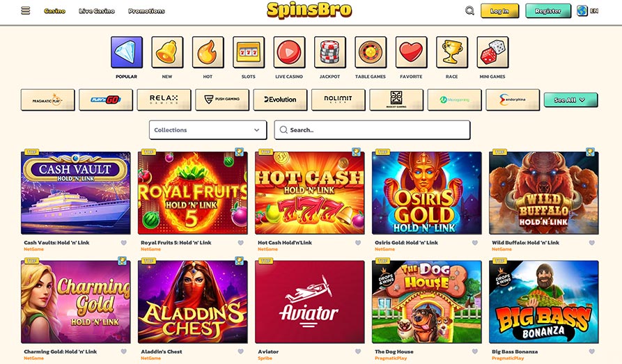
Task: Open the EN language selector
Action: pos(588,10)
